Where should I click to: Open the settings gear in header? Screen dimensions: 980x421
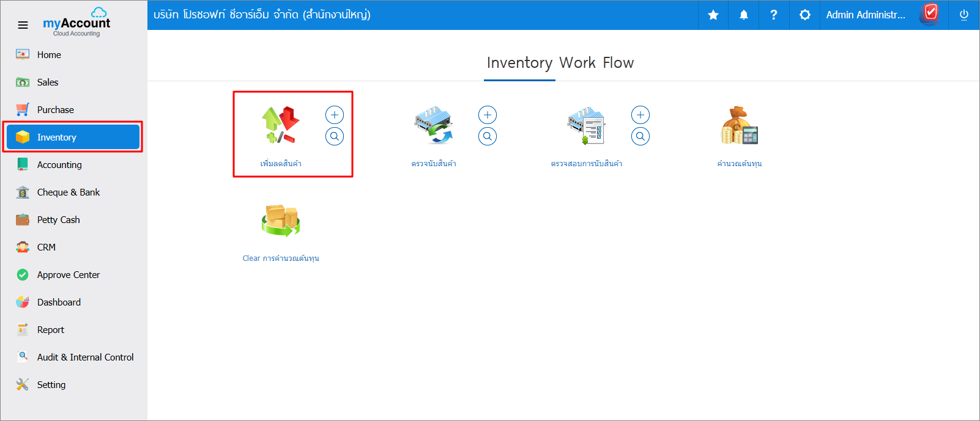coord(805,15)
